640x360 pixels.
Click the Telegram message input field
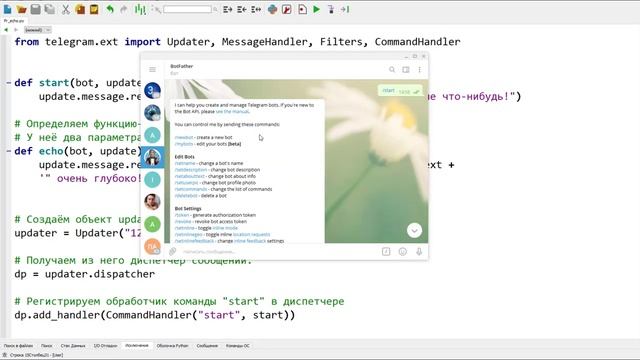[x=278, y=251]
